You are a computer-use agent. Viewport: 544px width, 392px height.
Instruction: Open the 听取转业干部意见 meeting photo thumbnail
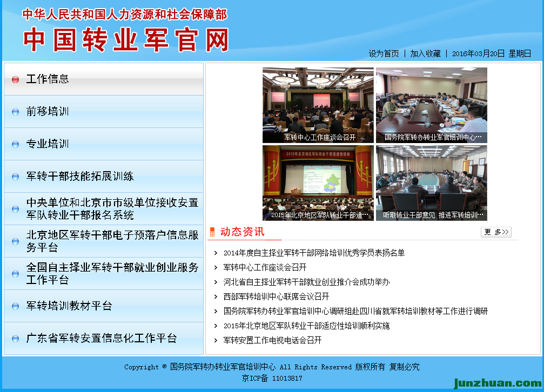click(x=431, y=183)
